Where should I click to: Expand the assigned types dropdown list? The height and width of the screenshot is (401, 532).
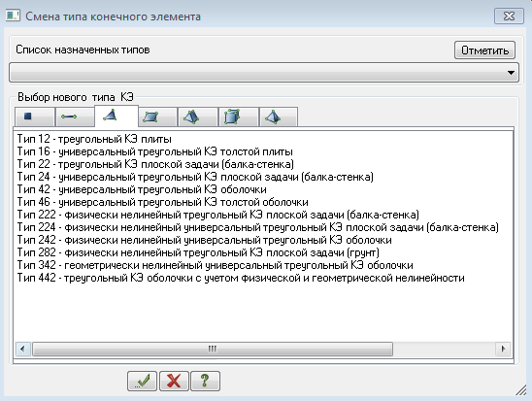(264, 72)
